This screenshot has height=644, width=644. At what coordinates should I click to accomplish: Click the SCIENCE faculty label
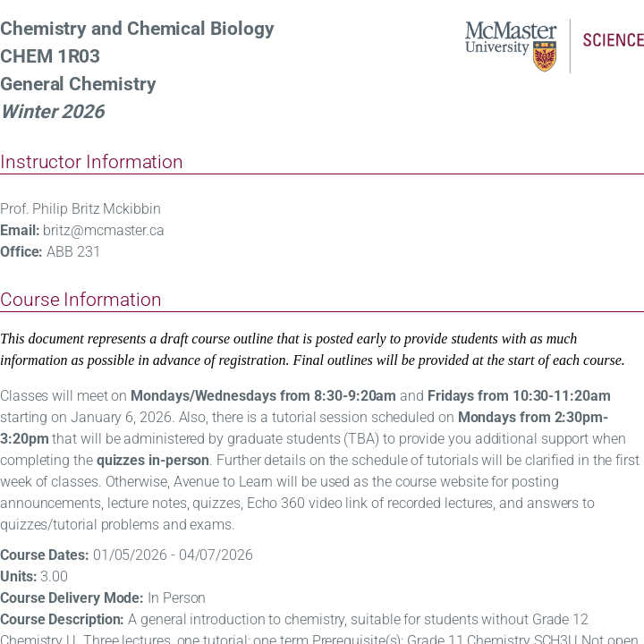point(613,40)
